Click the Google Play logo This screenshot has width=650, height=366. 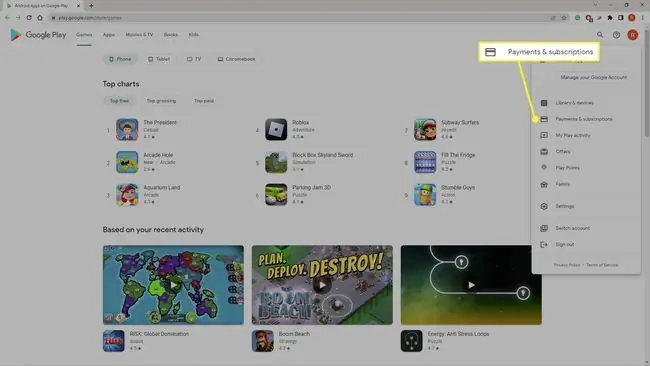[38, 35]
